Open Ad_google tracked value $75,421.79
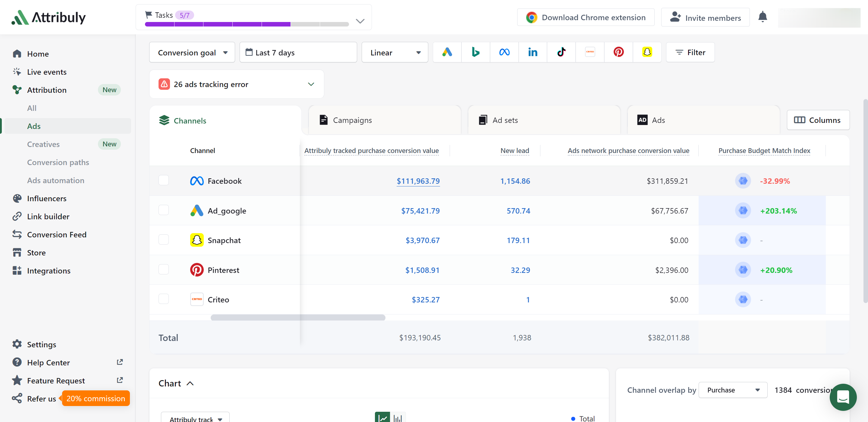 (x=420, y=211)
